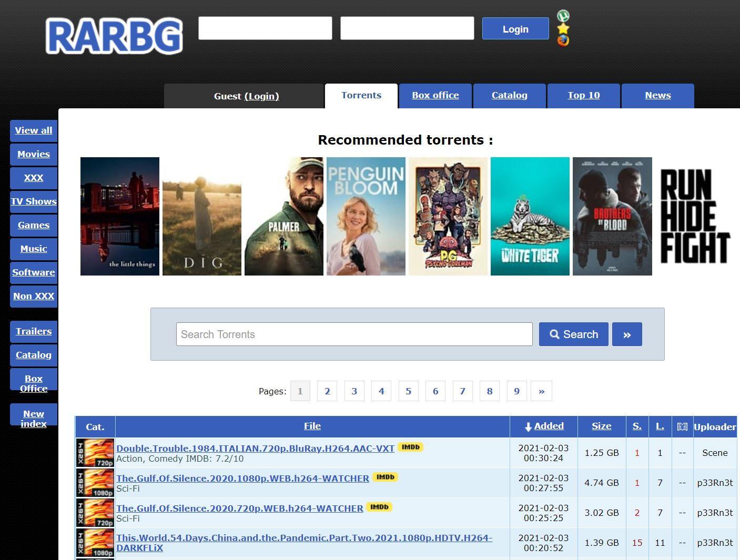740x560 pixels.
Task: Go to next pages with » link
Action: click(542, 391)
